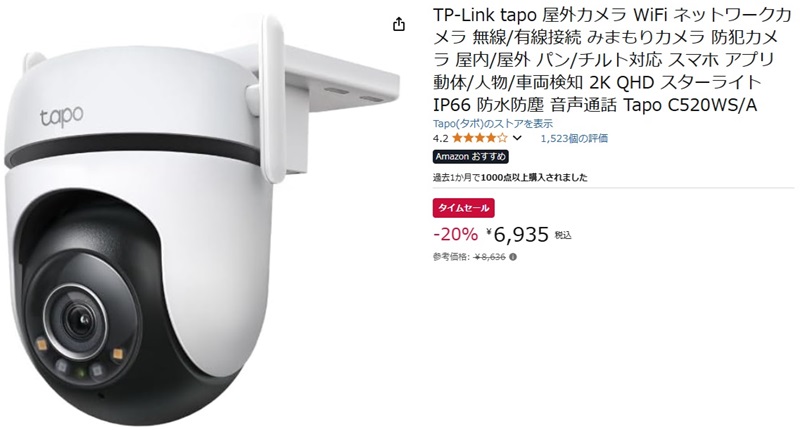This screenshot has height=430, width=800.
Task: Click the camera lens in product photo
Action: (x=79, y=320)
